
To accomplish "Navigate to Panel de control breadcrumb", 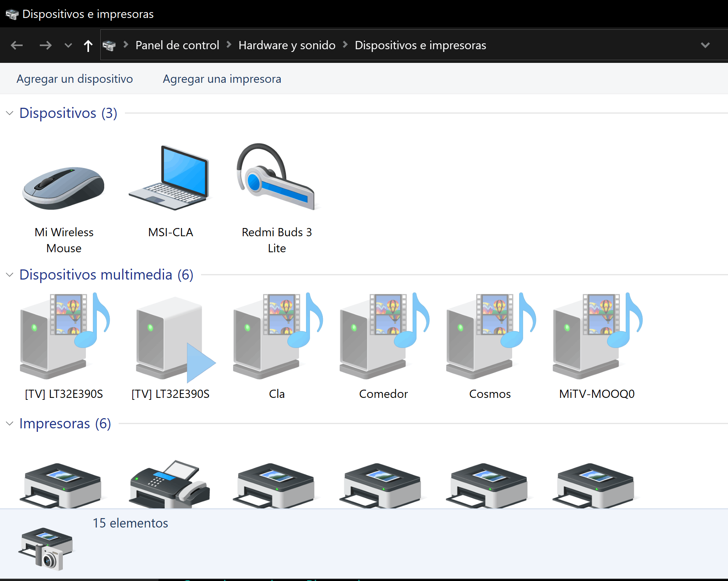I will click(x=177, y=45).
